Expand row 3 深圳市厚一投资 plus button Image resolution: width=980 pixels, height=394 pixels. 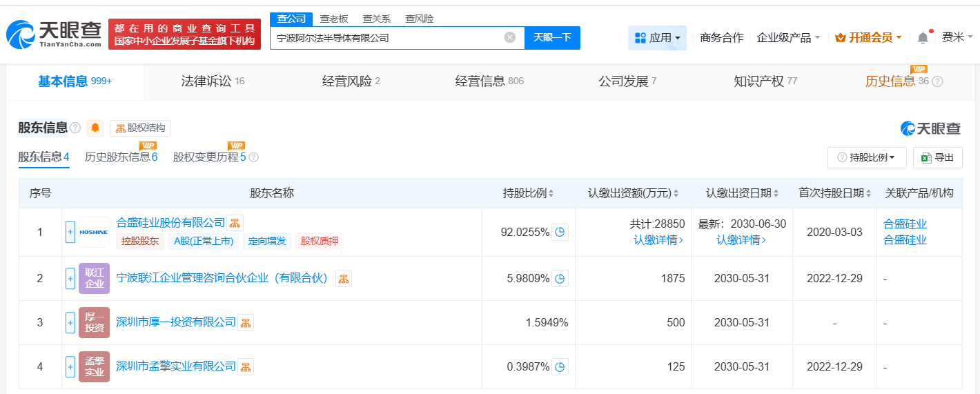coord(70,322)
